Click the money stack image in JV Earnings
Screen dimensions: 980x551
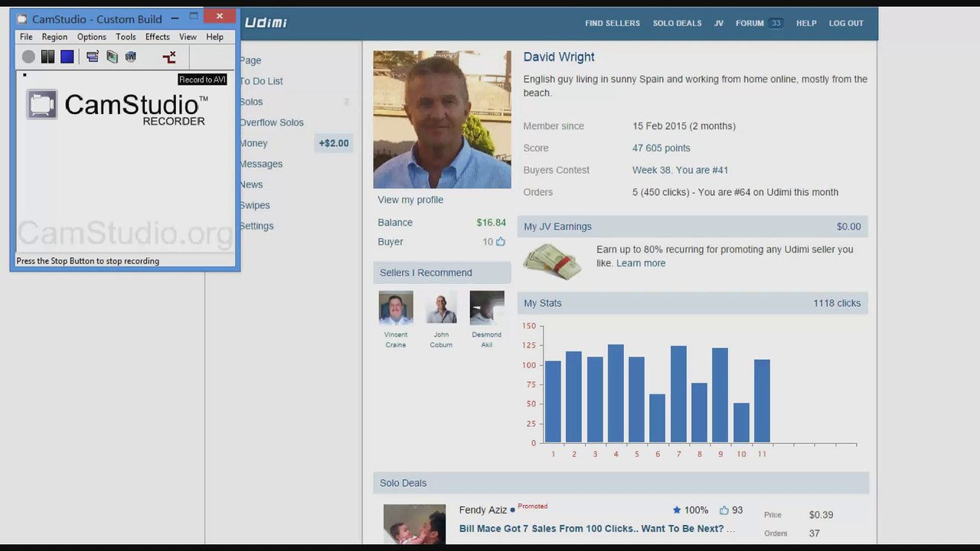[552, 262]
